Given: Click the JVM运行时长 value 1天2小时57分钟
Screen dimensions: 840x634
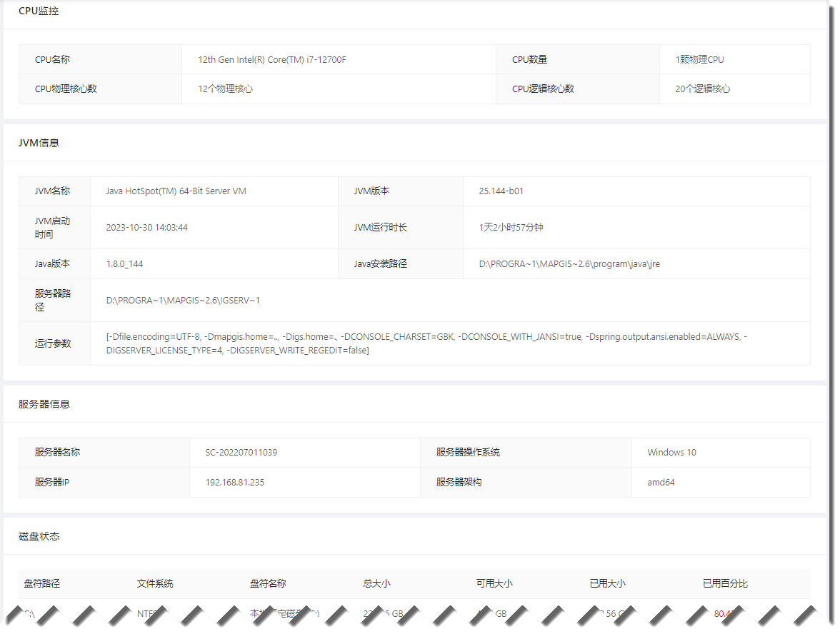Looking at the screenshot, I should coord(511,228).
